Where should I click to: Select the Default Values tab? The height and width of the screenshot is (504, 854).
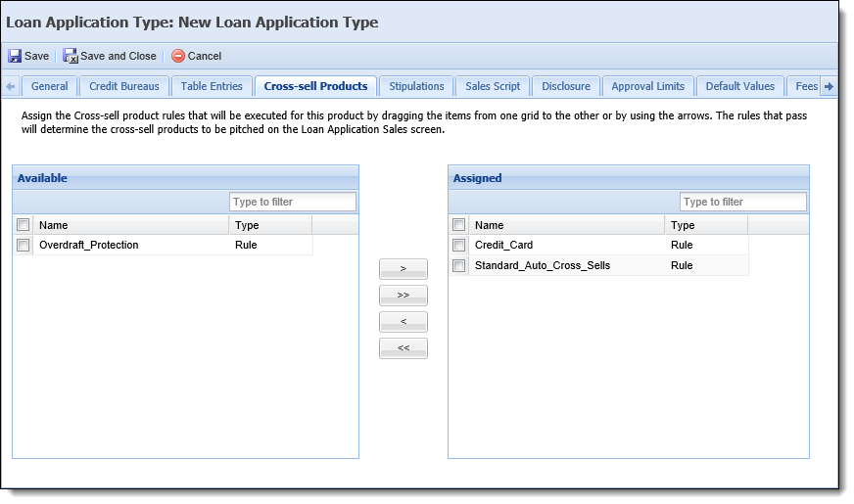point(739,86)
